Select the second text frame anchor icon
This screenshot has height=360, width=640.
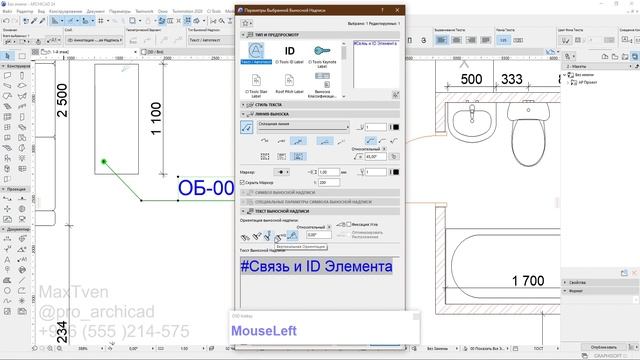coord(281,156)
